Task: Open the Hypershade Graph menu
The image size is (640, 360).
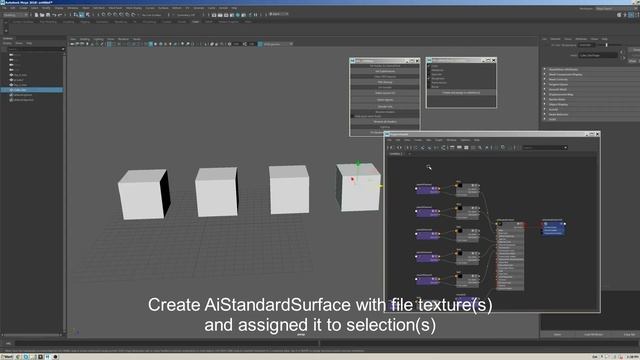Action: pyautogui.click(x=438, y=140)
